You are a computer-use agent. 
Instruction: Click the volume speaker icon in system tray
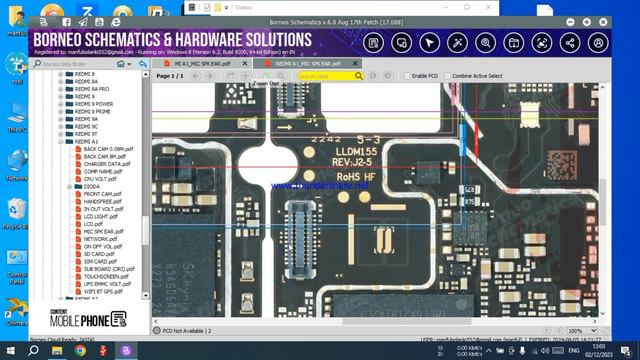pos(545,351)
